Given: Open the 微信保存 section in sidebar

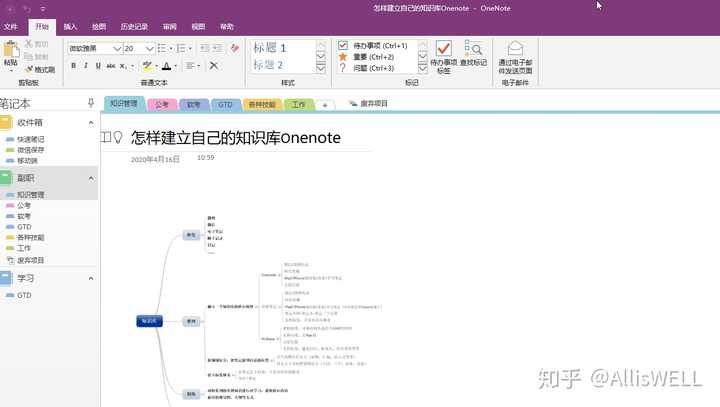Looking at the screenshot, I should point(31,150).
